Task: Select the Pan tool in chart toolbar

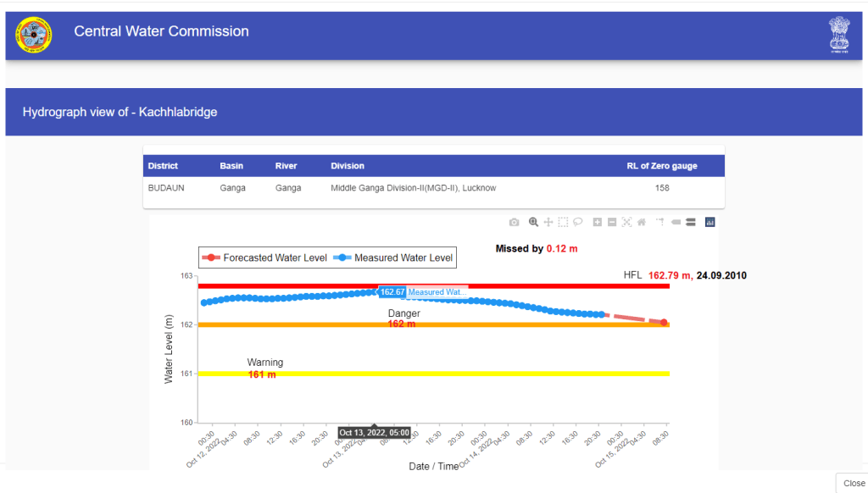Action: pos(548,222)
